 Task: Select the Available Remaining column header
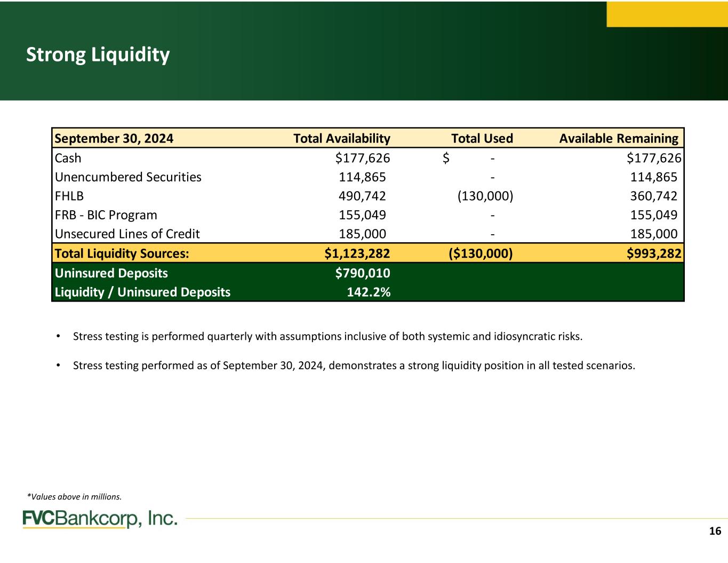(x=618, y=139)
